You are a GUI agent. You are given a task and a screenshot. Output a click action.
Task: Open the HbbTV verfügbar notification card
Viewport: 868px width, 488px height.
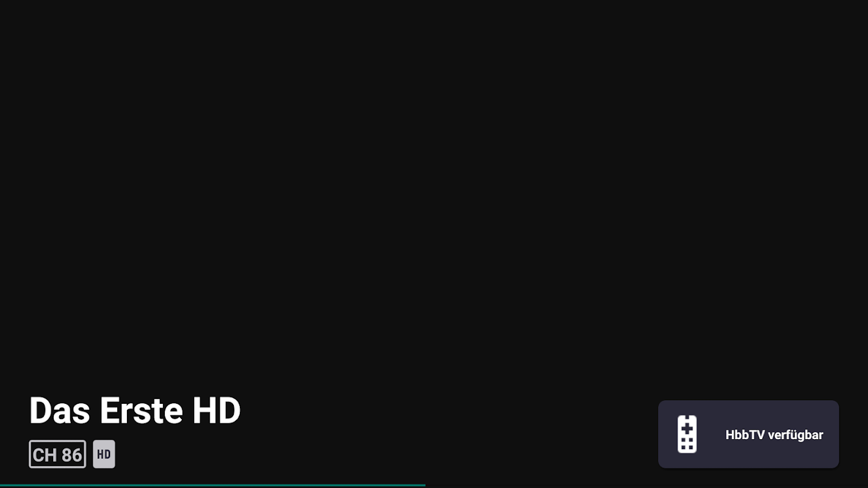point(748,434)
